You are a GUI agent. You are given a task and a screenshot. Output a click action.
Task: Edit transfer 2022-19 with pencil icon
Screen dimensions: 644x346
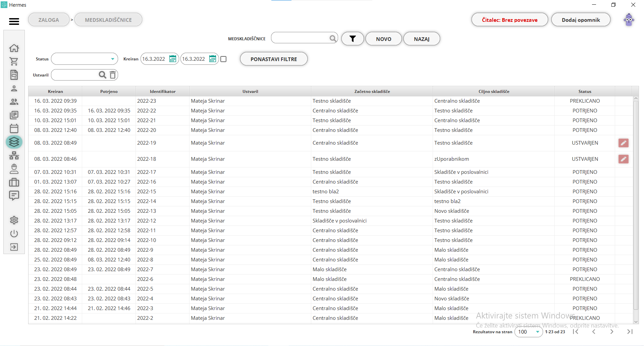(624, 143)
